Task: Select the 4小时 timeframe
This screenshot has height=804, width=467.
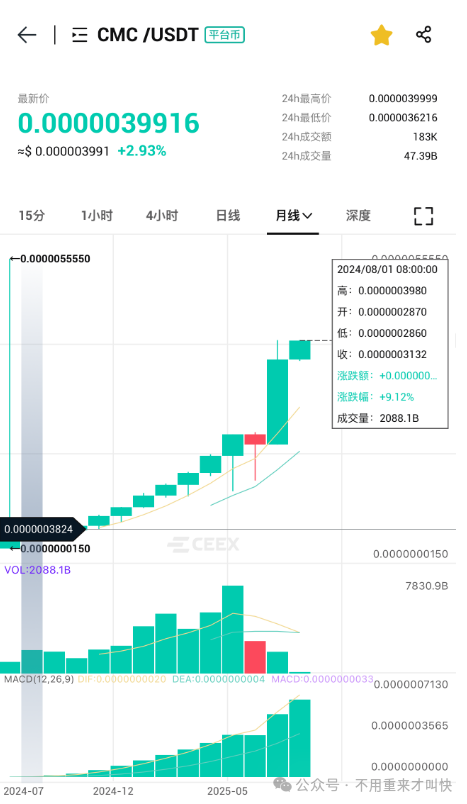Action: (162, 215)
